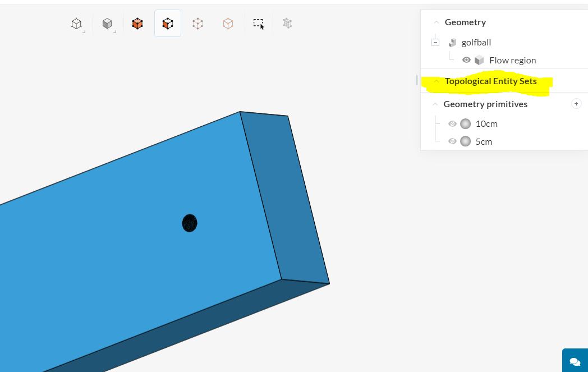Choose the select edges cube icon
This screenshot has height=372, width=588.
click(197, 24)
